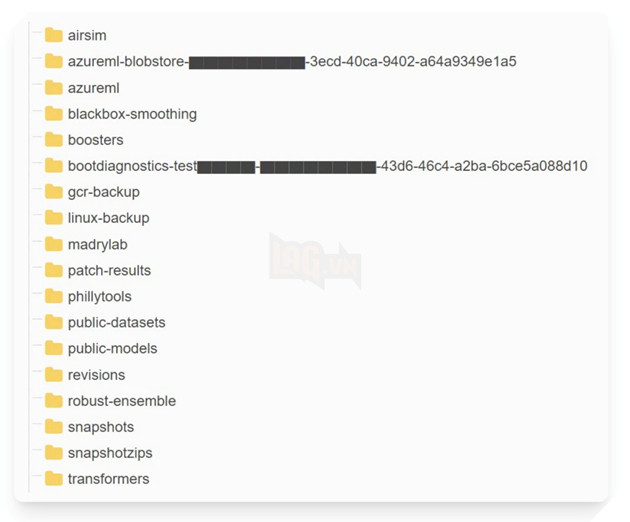The image size is (630, 522).
Task: Open the blackbox-smoothing folder
Action: [x=132, y=114]
